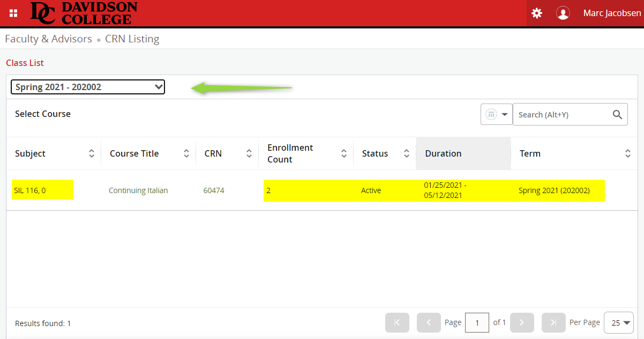
Task: Click the Davidson College logo
Action: click(84, 13)
